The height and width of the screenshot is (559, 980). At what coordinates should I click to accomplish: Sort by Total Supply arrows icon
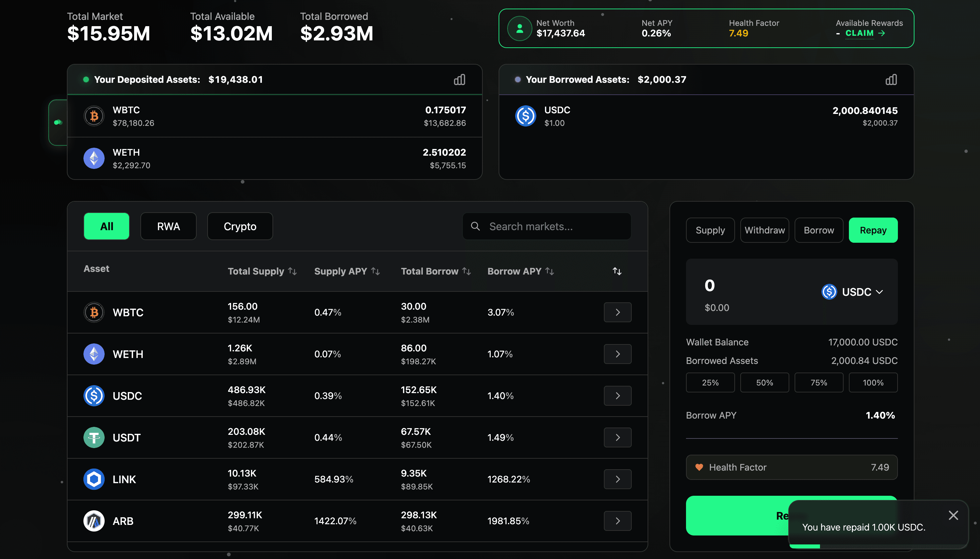(x=292, y=271)
